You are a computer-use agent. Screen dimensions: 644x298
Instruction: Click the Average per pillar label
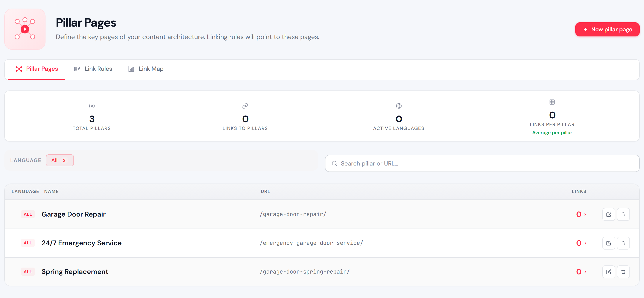click(552, 133)
